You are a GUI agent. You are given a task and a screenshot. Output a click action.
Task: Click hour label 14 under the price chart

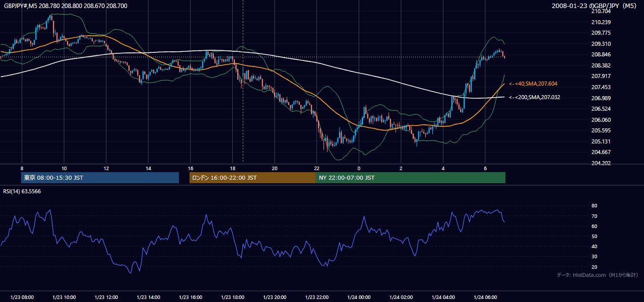pos(148,168)
